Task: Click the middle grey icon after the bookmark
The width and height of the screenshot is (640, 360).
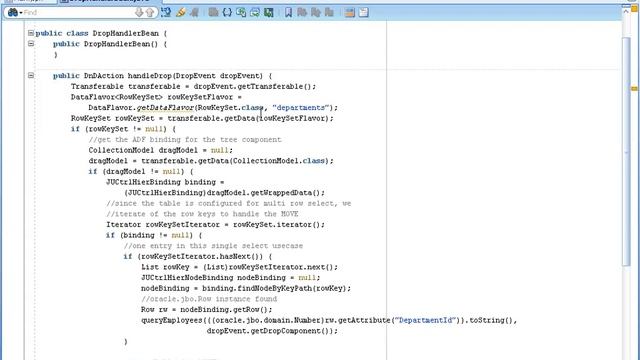Action: tap(316, 13)
